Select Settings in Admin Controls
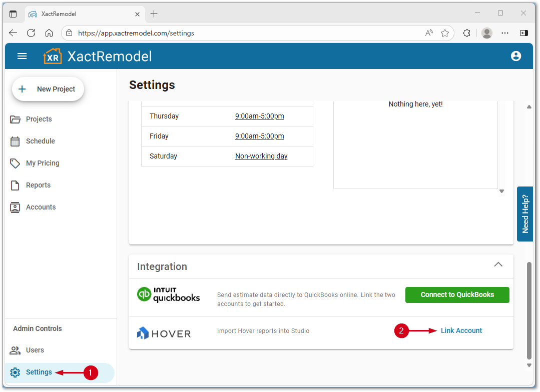Viewport: 540px width, 392px height. [39, 372]
